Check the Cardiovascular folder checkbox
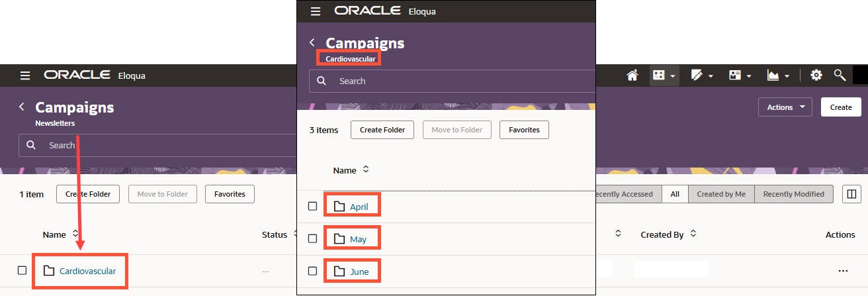 tap(22, 270)
